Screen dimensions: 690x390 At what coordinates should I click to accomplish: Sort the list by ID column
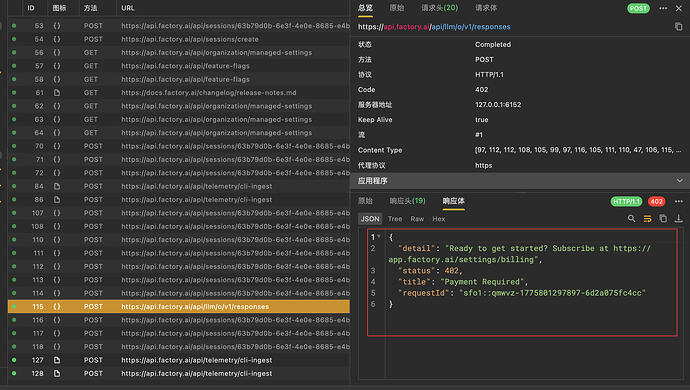tap(31, 8)
